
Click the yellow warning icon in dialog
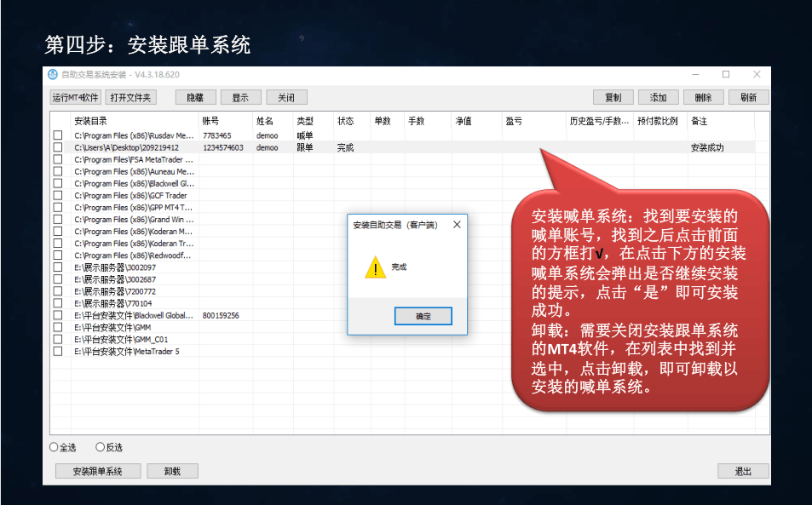tap(375, 267)
